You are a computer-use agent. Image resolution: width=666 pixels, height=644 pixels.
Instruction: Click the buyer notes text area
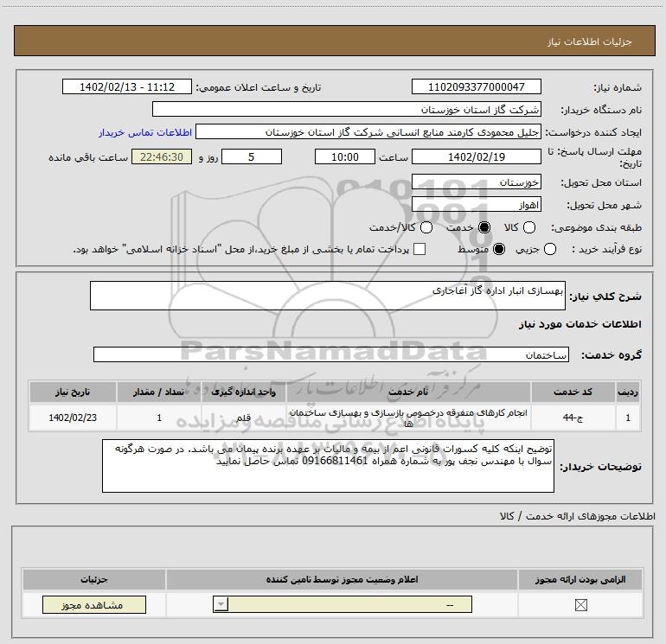pos(328,466)
